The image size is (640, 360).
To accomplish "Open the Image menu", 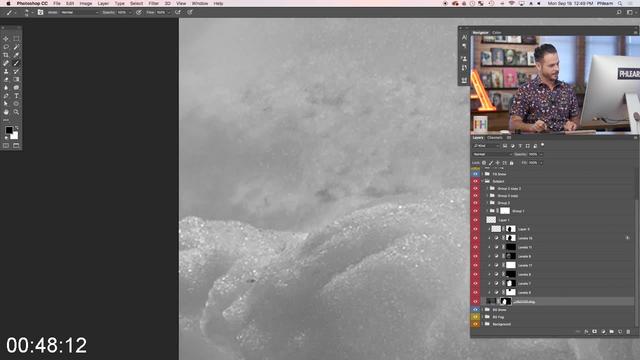I will 86,3.
